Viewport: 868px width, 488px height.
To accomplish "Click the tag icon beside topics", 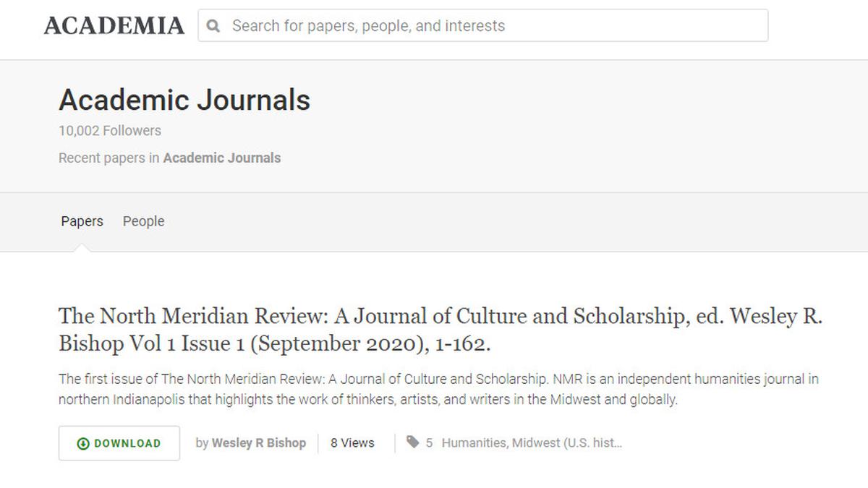I will (x=412, y=442).
